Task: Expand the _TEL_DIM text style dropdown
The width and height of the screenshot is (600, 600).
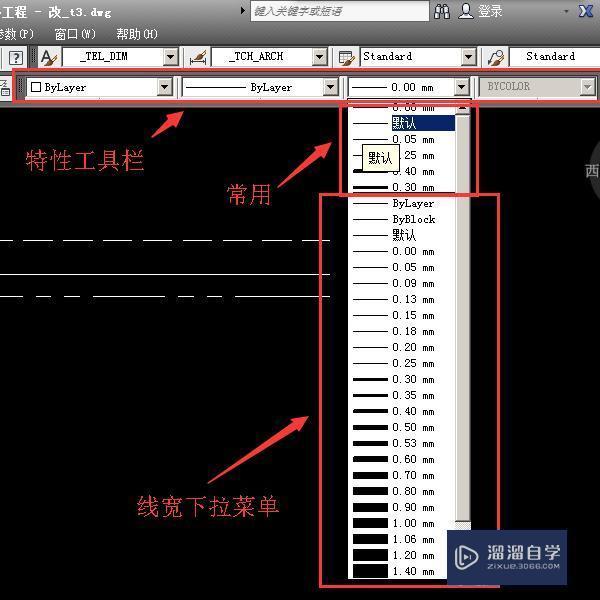Action: (170, 57)
